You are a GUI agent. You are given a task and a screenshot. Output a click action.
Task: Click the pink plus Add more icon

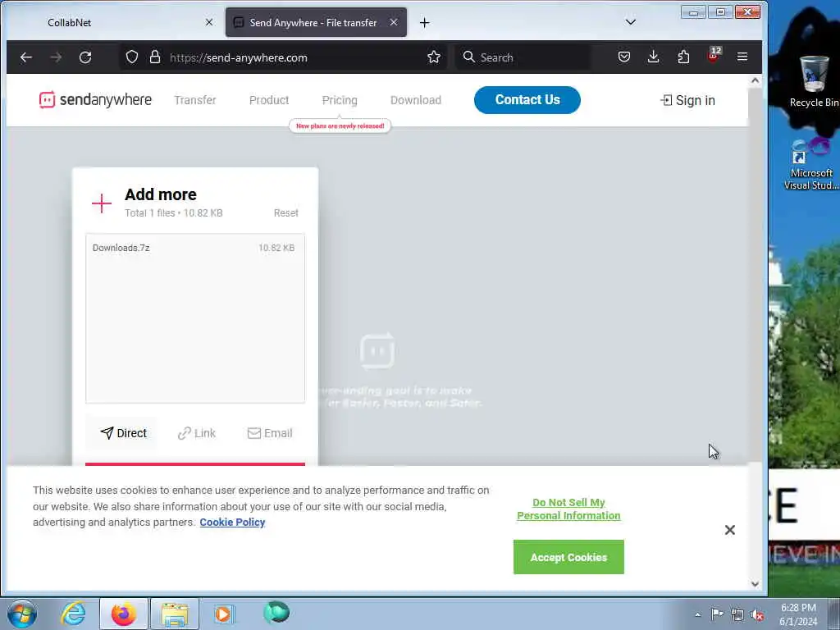(101, 203)
